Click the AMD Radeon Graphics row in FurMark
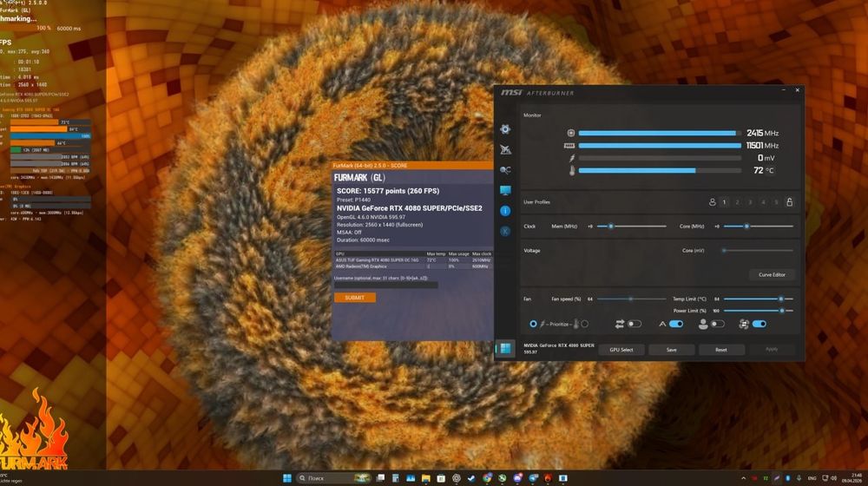Screen dimensions: 868x486 pyautogui.click(x=412, y=266)
